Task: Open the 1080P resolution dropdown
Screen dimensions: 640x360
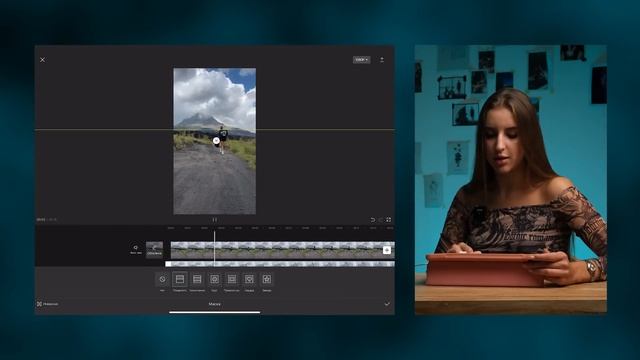Action: (361, 60)
